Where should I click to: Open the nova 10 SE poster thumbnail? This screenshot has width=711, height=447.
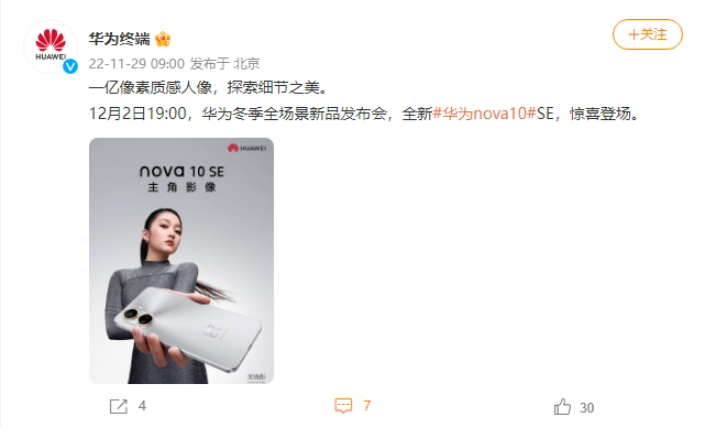(181, 261)
